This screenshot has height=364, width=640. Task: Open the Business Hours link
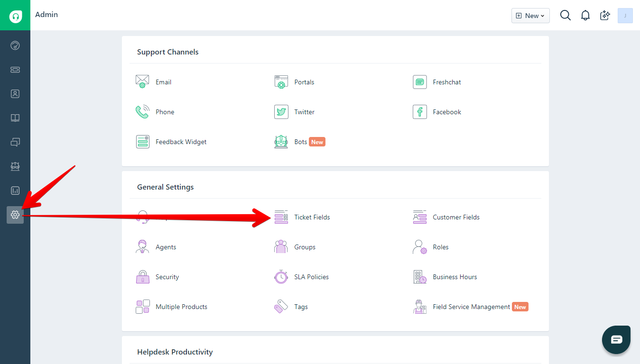454,277
